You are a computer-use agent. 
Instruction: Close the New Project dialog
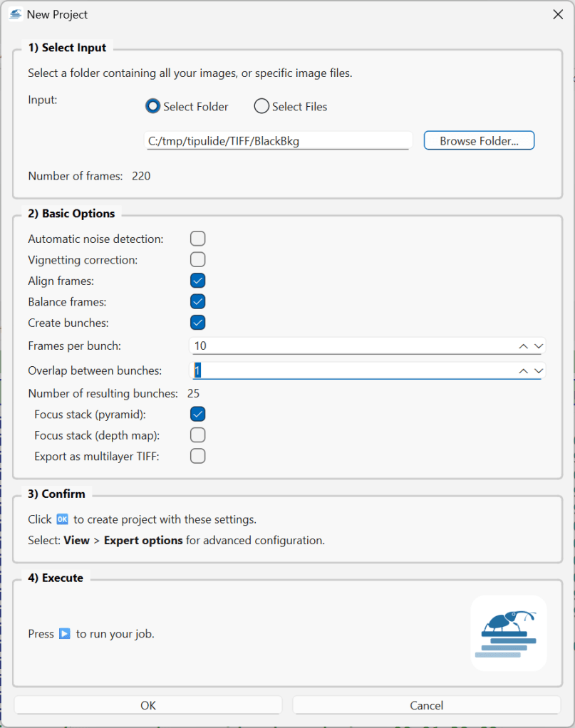click(558, 14)
